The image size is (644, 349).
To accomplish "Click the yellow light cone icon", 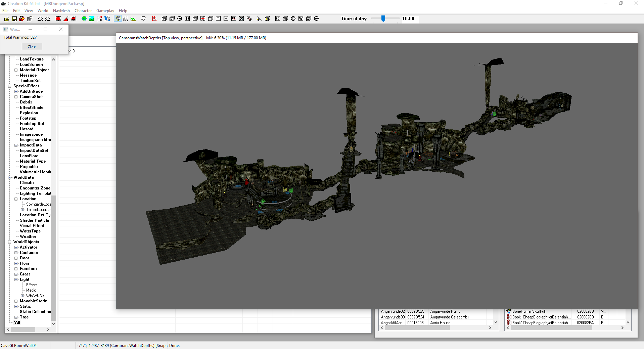I will [259, 19].
